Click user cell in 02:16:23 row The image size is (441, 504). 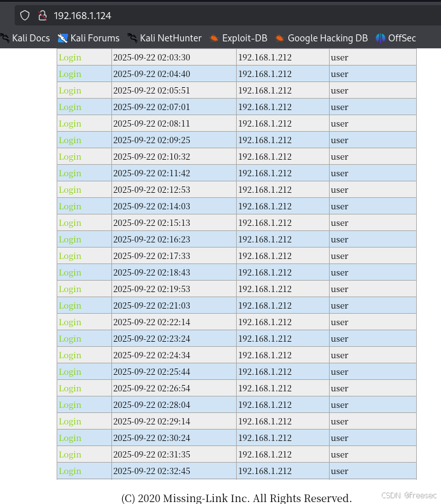click(373, 239)
